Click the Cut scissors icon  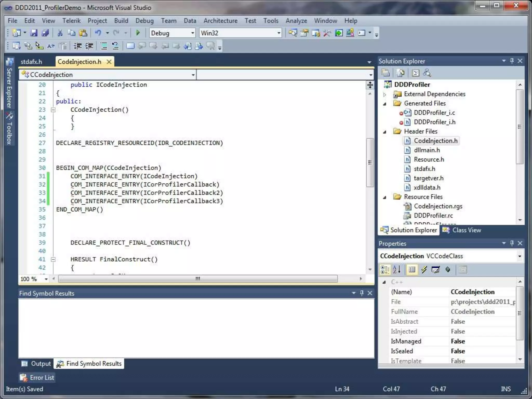(x=60, y=33)
